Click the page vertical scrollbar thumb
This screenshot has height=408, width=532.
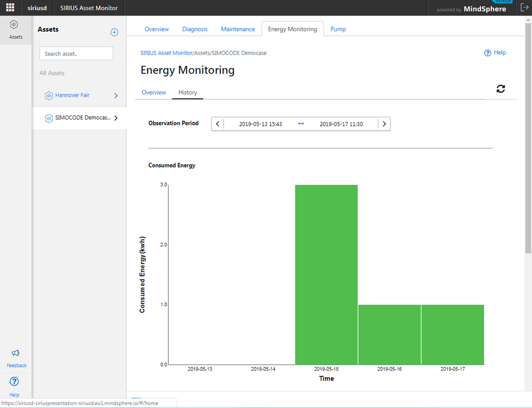(528, 138)
